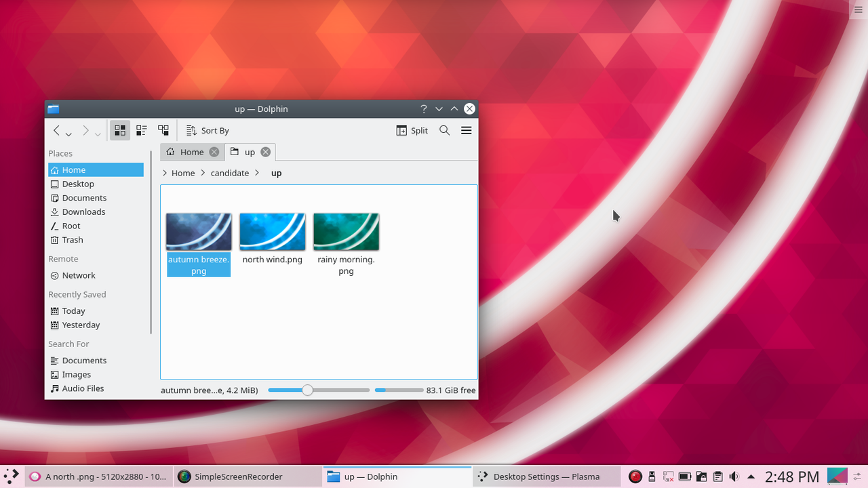Select autumn breeze.png thumbnail
Viewport: 868px width, 488px height.
pos(199,232)
